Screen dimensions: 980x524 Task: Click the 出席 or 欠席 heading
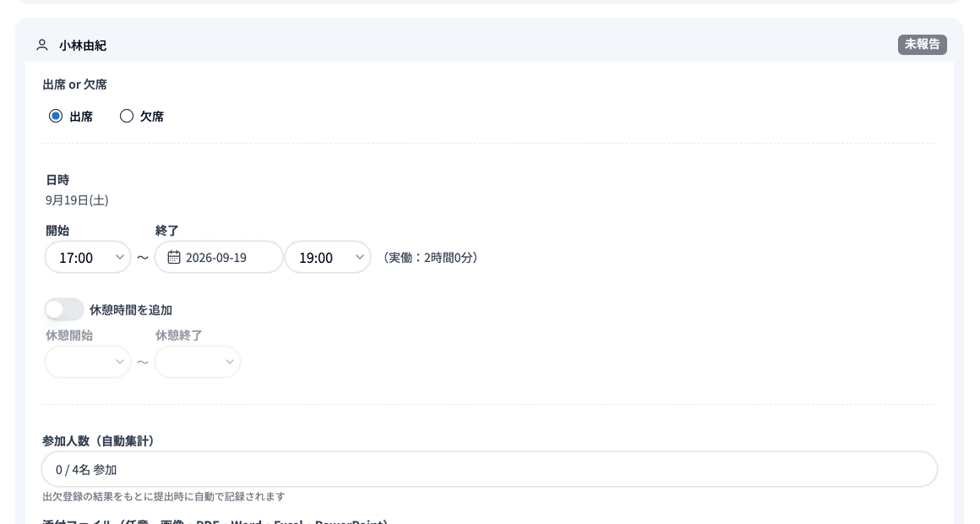click(74, 85)
